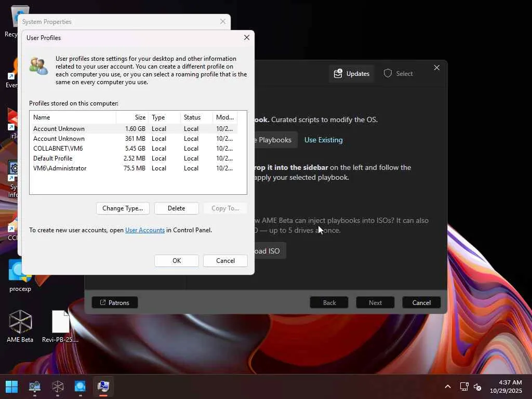Sort profiles by Type column header
This screenshot has height=399, width=532.
pyautogui.click(x=164, y=117)
